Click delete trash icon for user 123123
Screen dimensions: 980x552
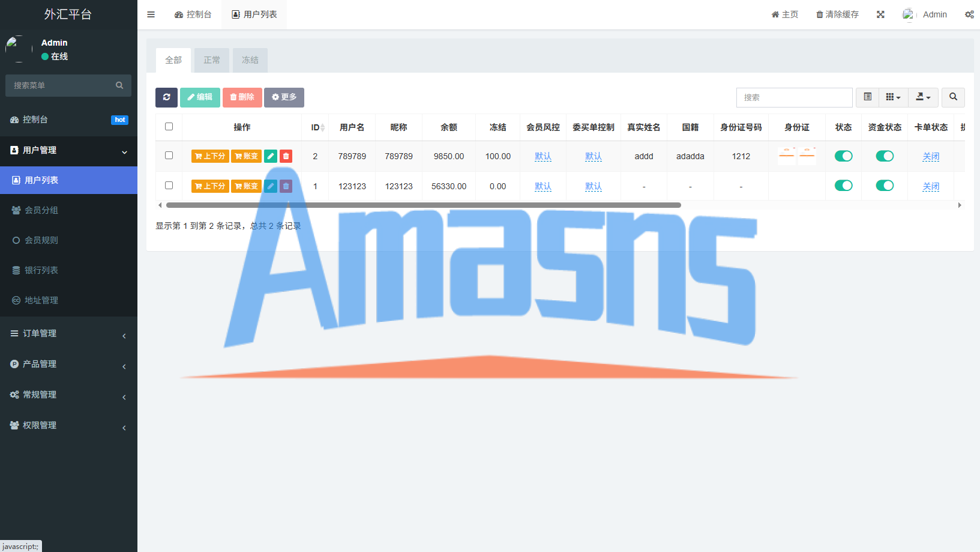tap(286, 186)
